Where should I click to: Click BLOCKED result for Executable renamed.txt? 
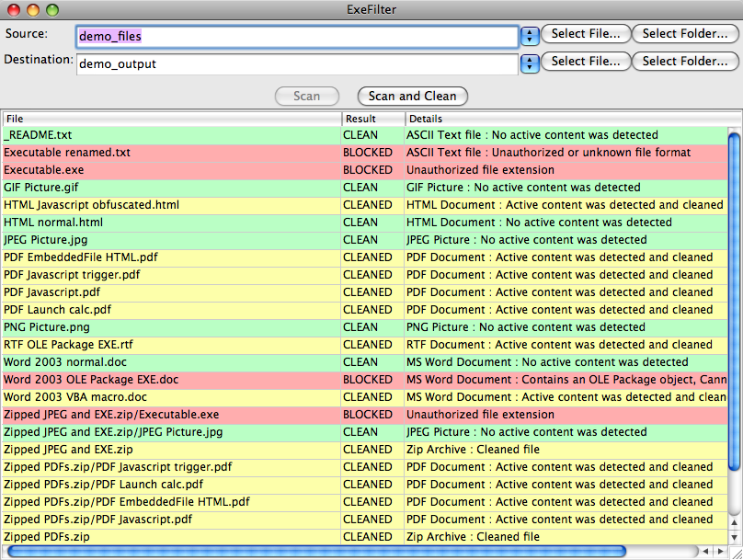(368, 153)
